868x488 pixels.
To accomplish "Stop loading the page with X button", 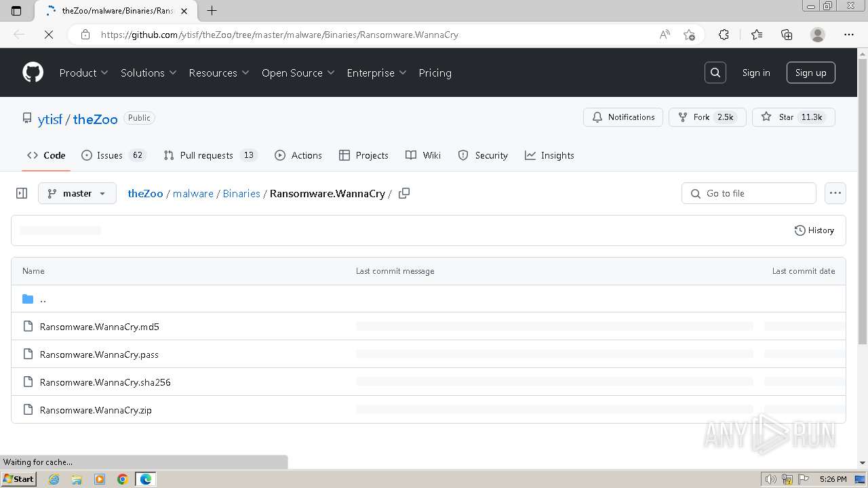I will click(x=49, y=35).
